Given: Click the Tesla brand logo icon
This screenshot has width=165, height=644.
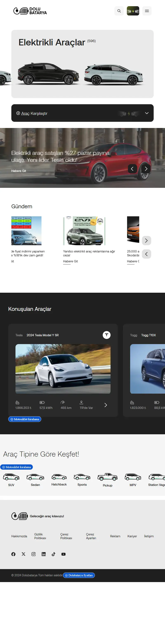Looking at the screenshot, I should [x=107, y=335].
